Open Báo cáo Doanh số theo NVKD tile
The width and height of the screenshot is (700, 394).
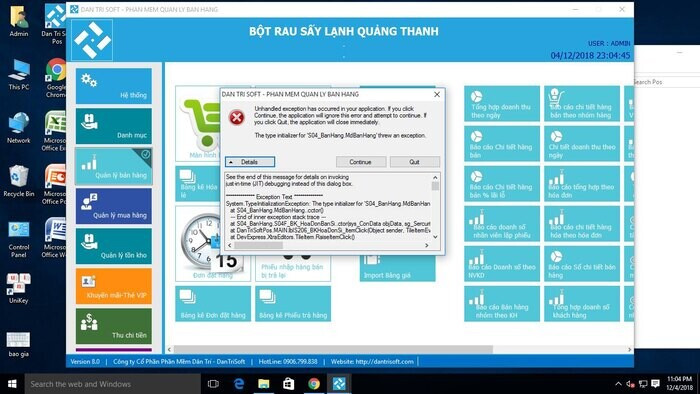tap(502, 264)
